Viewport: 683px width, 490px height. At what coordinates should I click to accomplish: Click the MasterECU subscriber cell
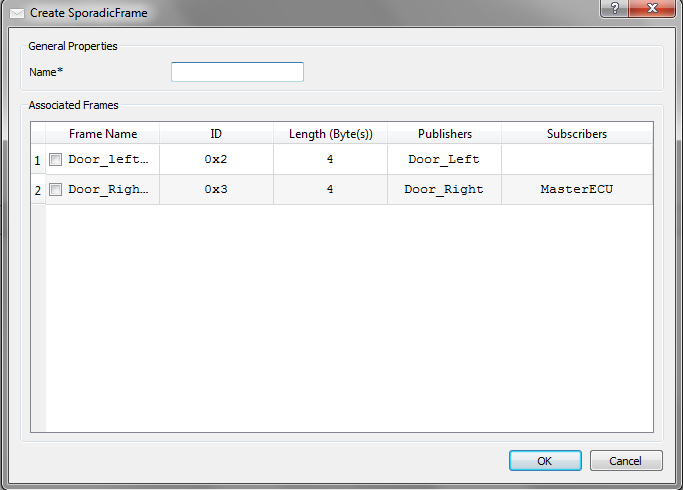point(577,189)
